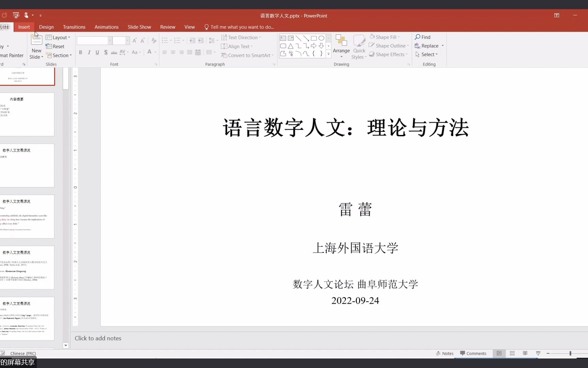Choose the Rectangle shape in the Drawing gallery
Screen dimensions: 588x368
click(x=314, y=38)
